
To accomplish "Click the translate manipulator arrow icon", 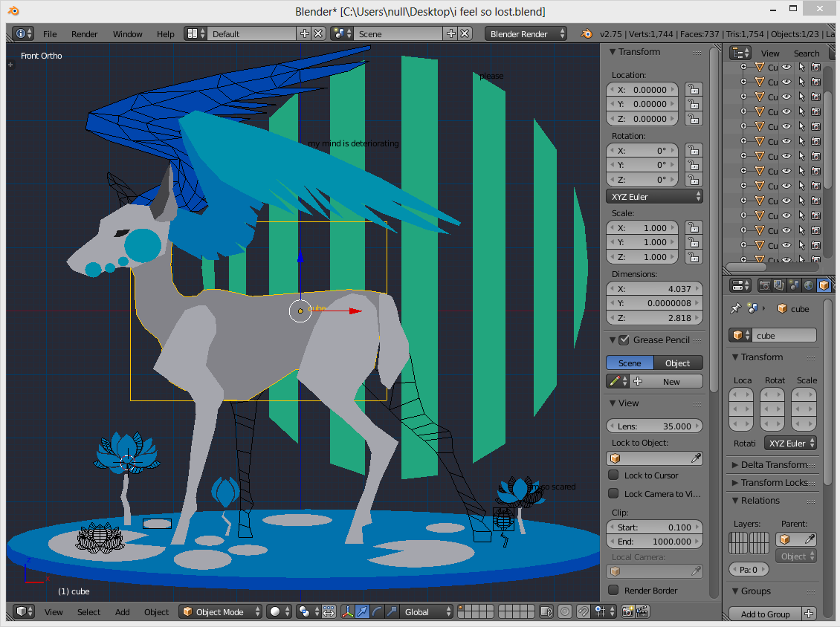I will (362, 612).
